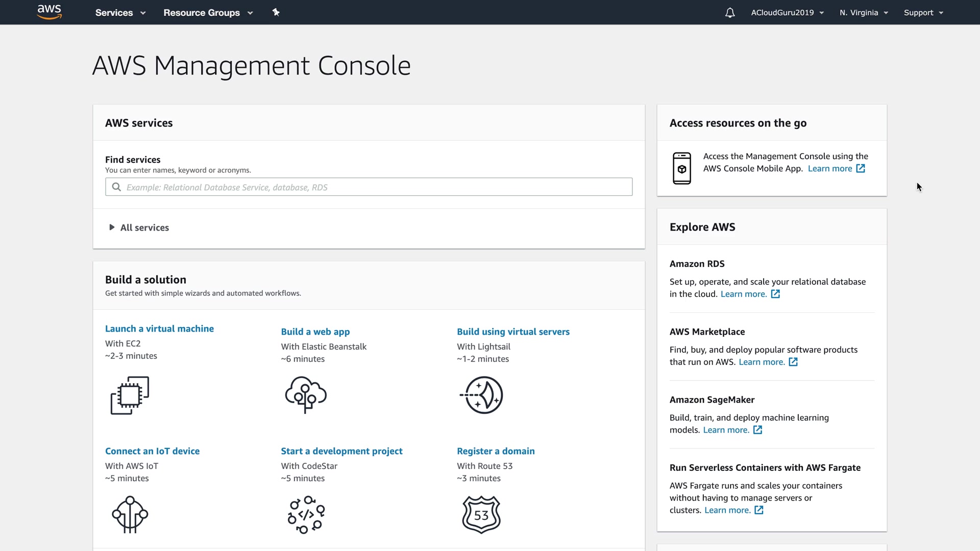Viewport: 980px width, 551px height.
Task: Click the Lightsail compass icon
Action: 481,395
